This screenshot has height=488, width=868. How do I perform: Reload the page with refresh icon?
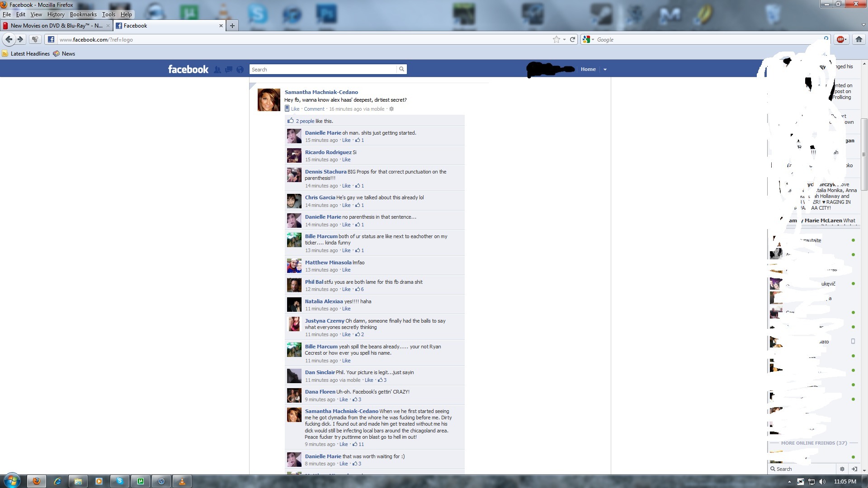572,40
